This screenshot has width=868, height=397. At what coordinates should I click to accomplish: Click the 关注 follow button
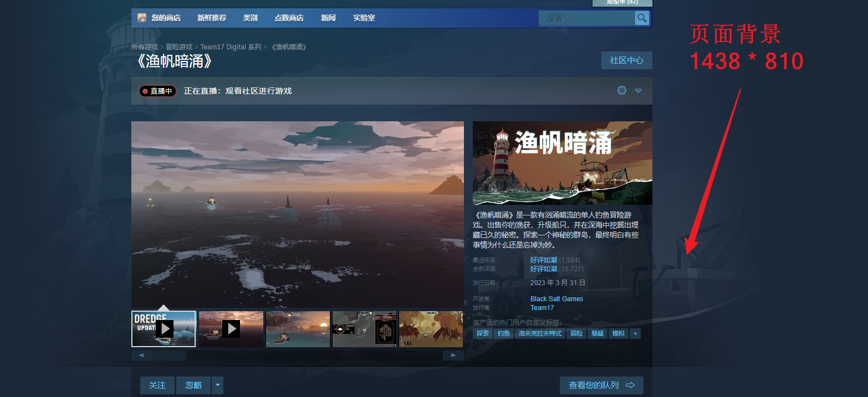[x=157, y=385]
